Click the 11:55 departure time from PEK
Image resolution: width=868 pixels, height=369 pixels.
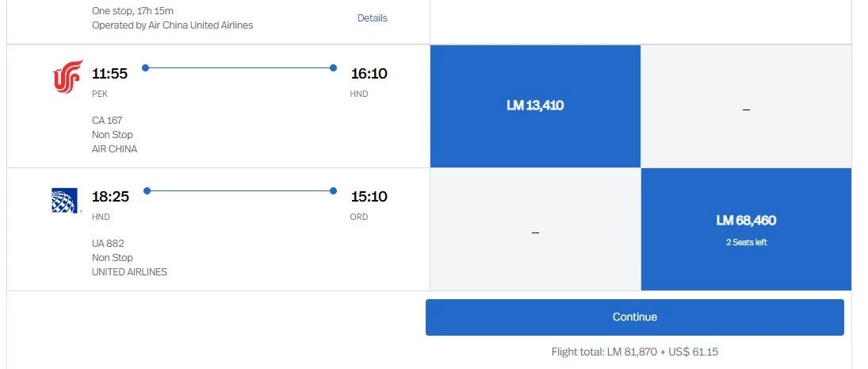[110, 74]
